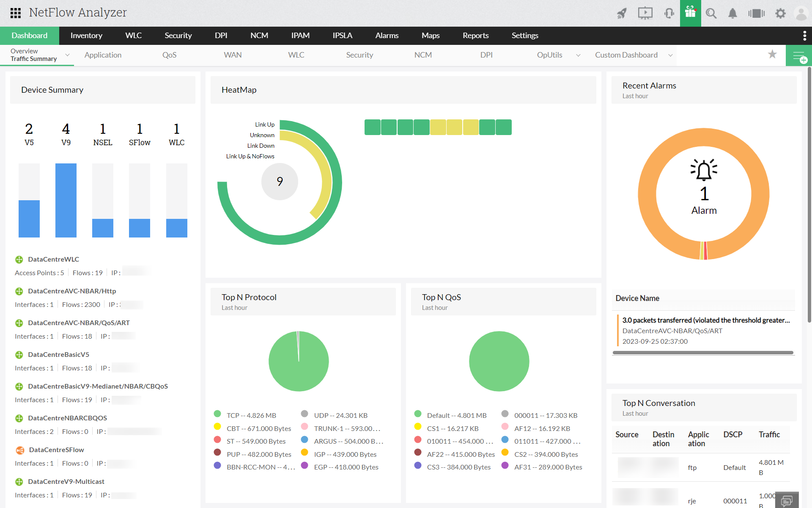Expand the Overview dropdown on Traffic Summary
The height and width of the screenshot is (508, 812).
[x=67, y=55]
